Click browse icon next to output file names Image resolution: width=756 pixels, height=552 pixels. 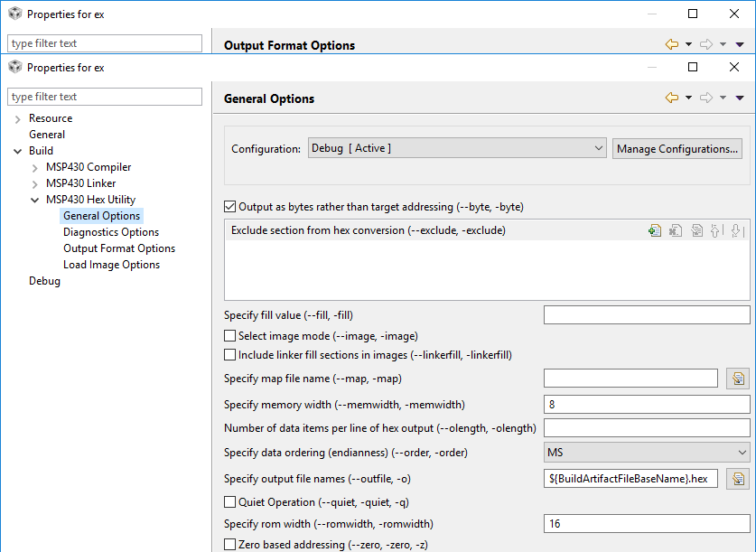(x=738, y=479)
